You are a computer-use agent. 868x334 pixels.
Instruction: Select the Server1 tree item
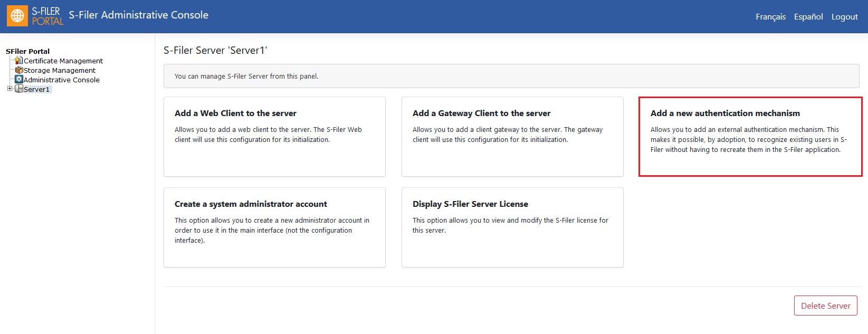[x=37, y=89]
